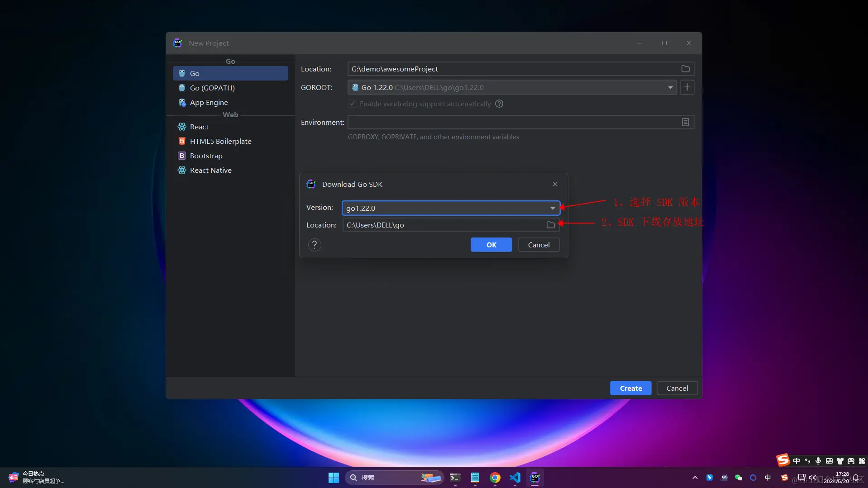Open Google Chrome from taskbar
868x488 pixels.
(495, 478)
